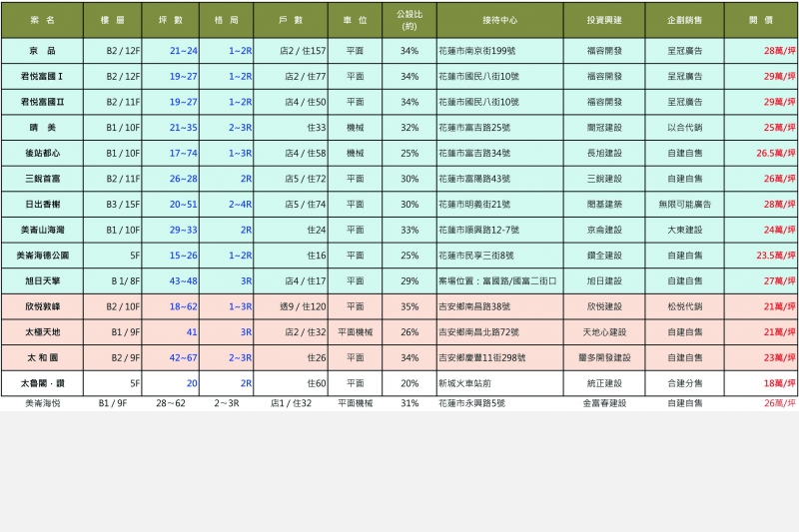Click the 大東建設 sales cell
The image size is (799, 532).
pos(684,230)
